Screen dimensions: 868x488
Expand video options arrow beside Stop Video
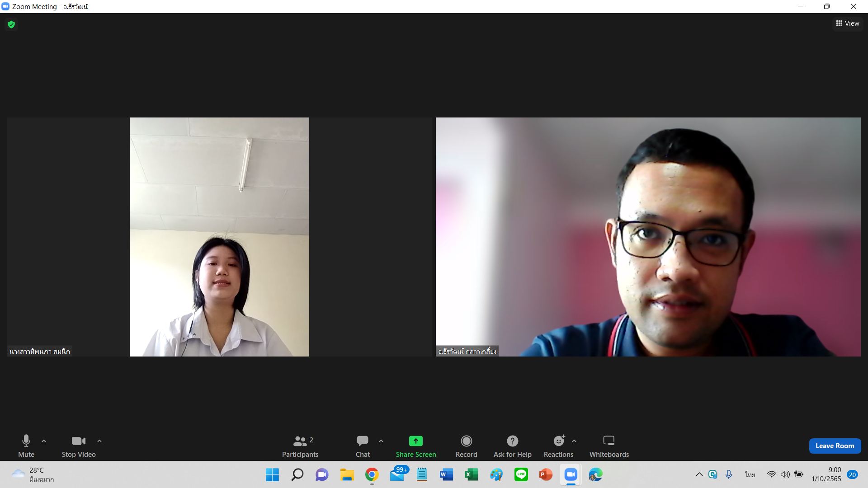point(99,441)
